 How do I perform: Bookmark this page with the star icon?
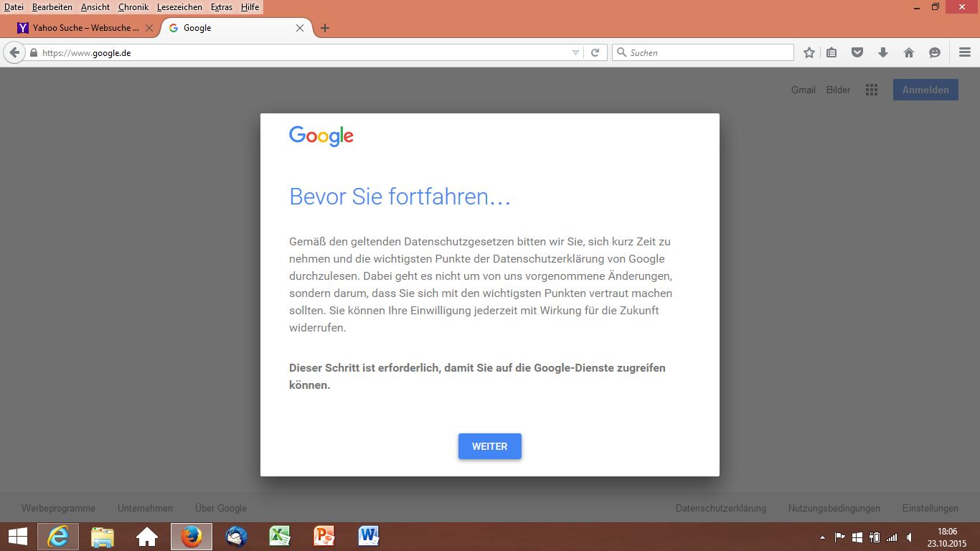(x=809, y=52)
